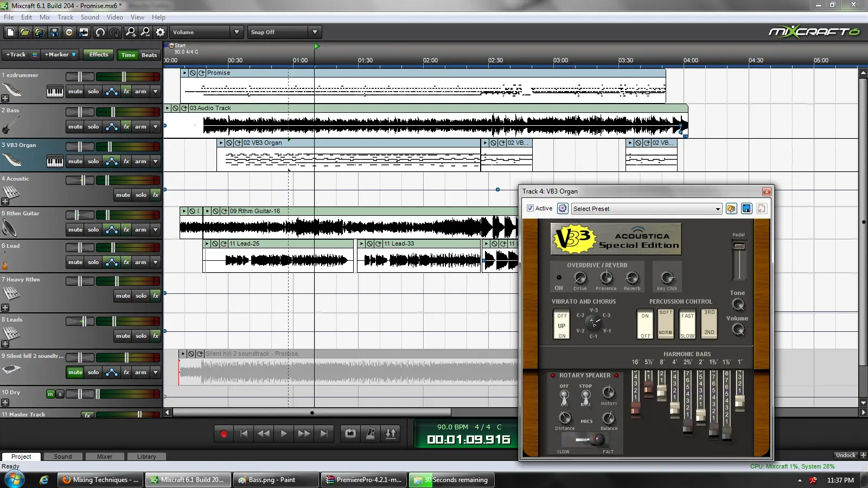Switch timeline to Beats mode
The image size is (868, 488).
(x=149, y=55)
